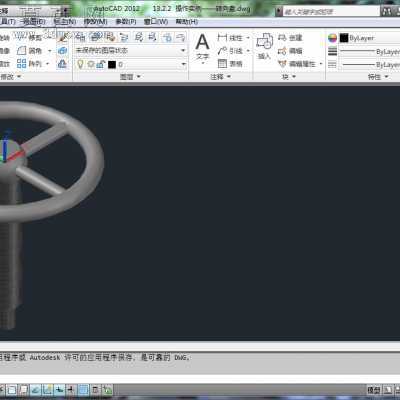Click the color wheel object color icon
Image resolution: width=400 pixels, height=400 pixels.
pos(332,38)
